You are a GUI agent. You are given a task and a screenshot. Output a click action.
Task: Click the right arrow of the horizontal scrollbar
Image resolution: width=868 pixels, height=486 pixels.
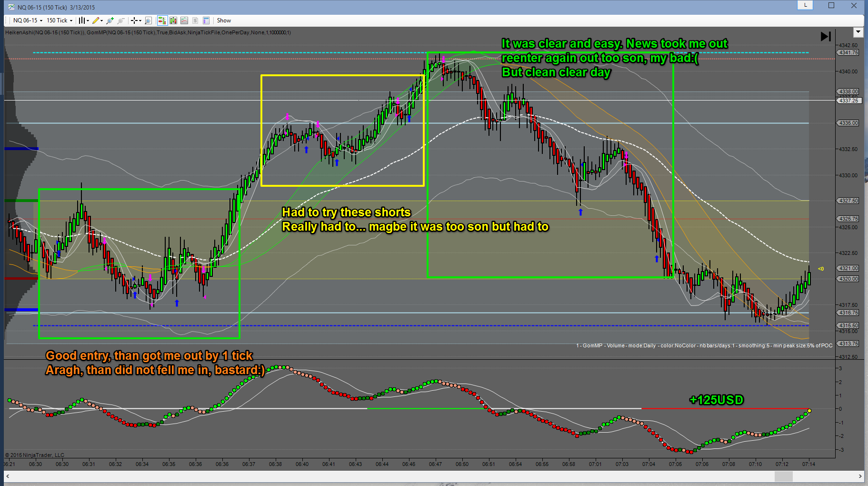point(860,476)
